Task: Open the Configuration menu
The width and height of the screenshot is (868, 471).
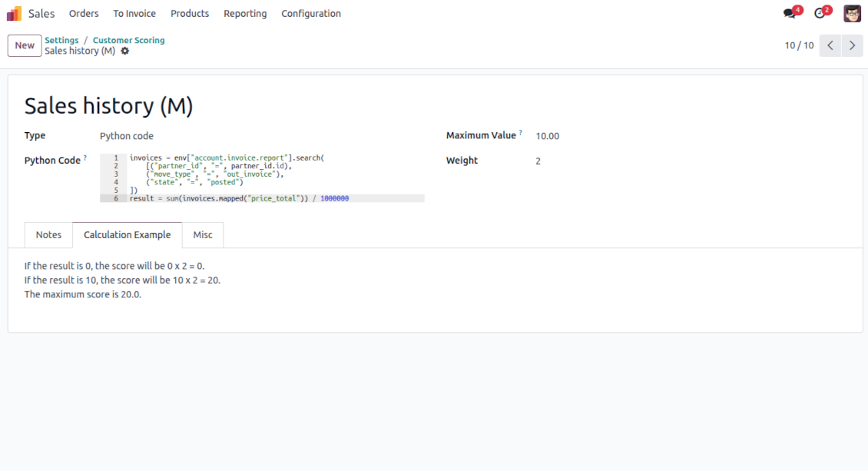Action: (311, 14)
